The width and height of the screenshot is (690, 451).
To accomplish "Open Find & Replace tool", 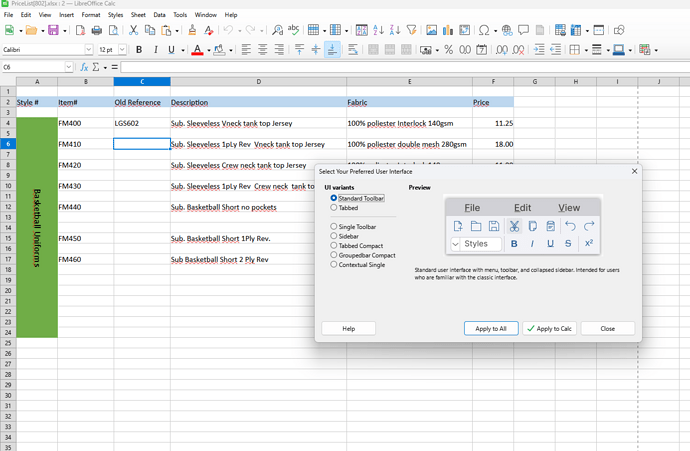I will [x=276, y=31].
